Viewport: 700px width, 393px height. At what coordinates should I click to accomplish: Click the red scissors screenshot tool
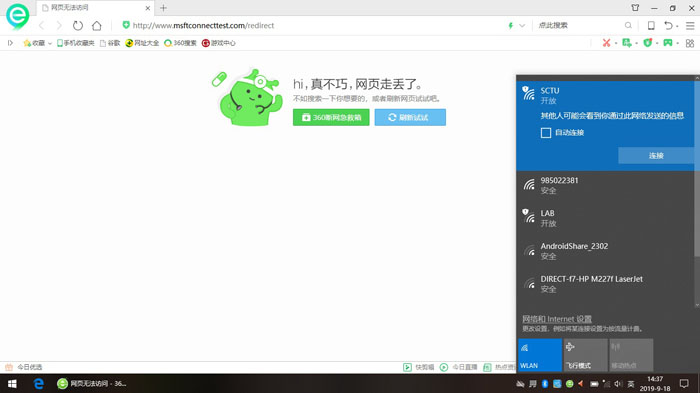coord(606,43)
